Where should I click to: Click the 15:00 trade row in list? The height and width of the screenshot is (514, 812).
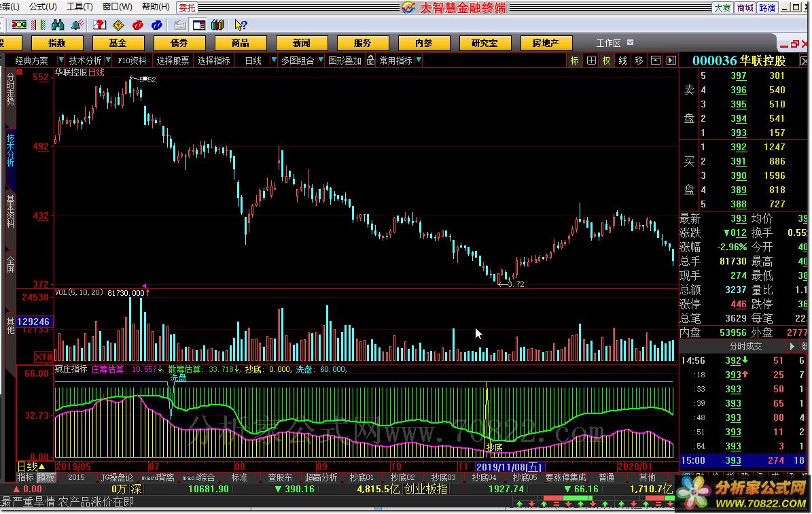[x=743, y=461]
